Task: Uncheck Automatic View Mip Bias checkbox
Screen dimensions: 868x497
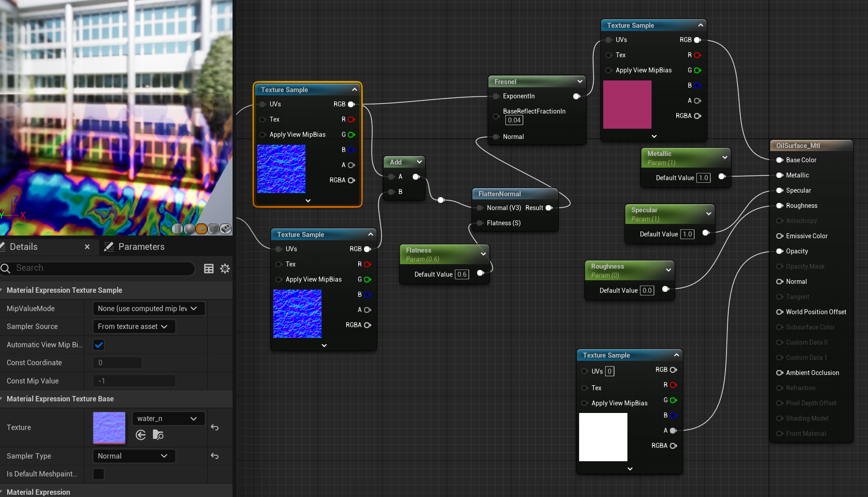Action: pyautogui.click(x=99, y=345)
